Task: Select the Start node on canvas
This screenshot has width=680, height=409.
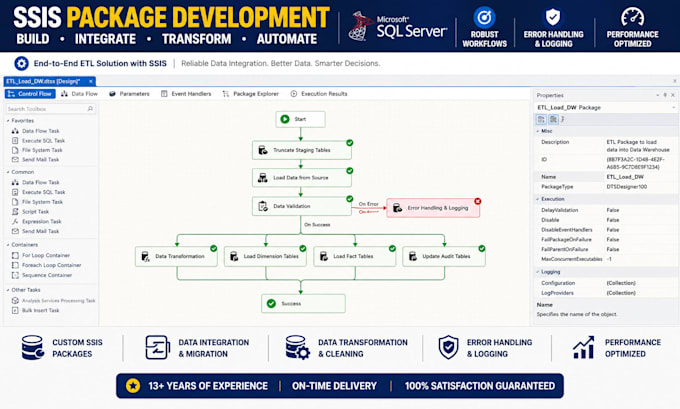Action: click(x=300, y=119)
